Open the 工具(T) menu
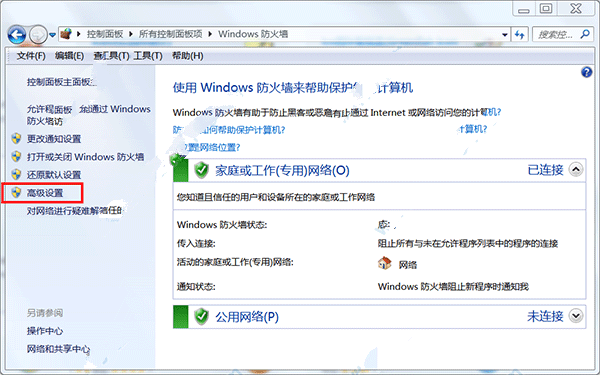The width and height of the screenshot is (600, 375). point(148,56)
